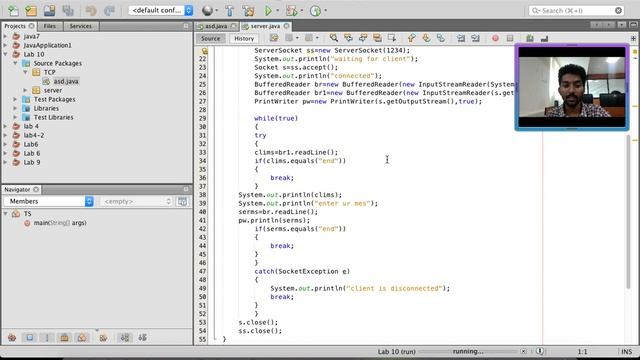Viewport: 640px width, 360px height.
Task: Open the Run Project dropdown arrow
Action: [x=278, y=11]
